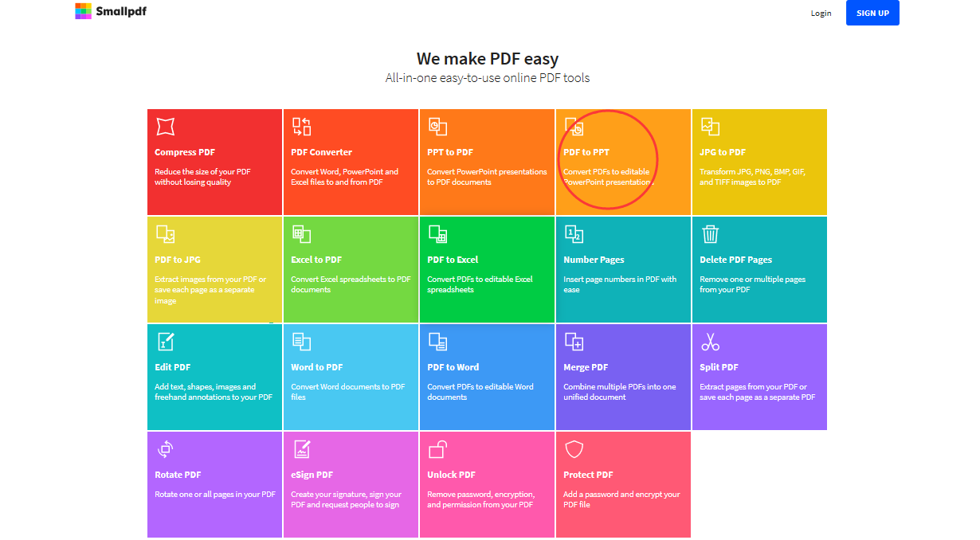Open the Merge PDF tool icon

click(x=574, y=342)
